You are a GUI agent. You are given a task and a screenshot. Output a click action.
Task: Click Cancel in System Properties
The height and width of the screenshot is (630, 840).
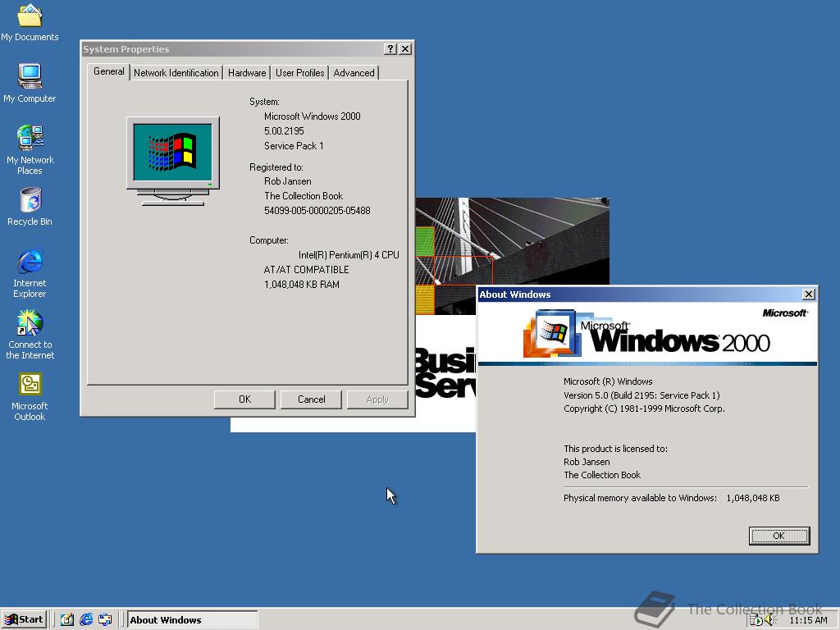tap(311, 399)
